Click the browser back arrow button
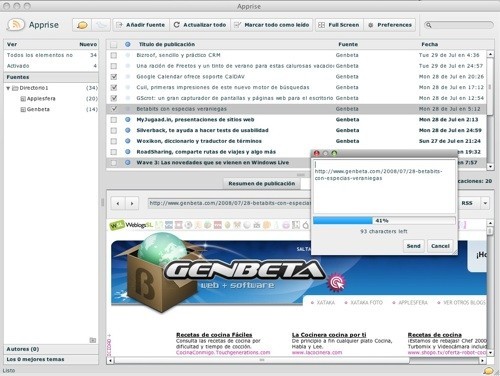The image size is (500, 376). [x=118, y=203]
